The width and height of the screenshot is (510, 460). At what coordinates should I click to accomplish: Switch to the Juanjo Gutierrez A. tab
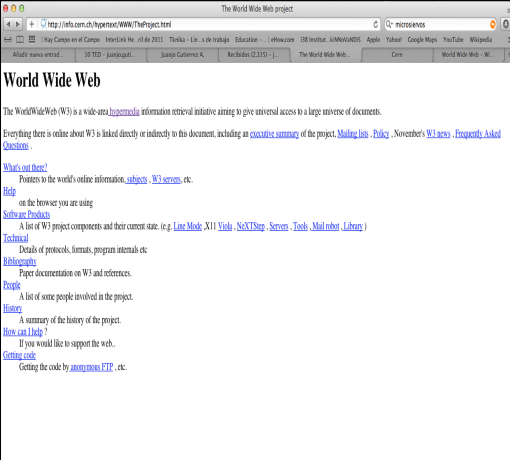coord(182,55)
